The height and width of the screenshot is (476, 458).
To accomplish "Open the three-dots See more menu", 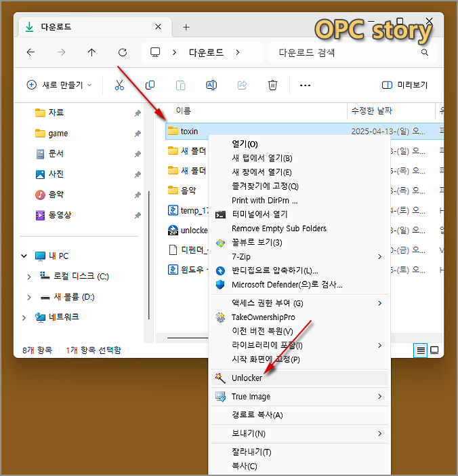I will (305, 85).
